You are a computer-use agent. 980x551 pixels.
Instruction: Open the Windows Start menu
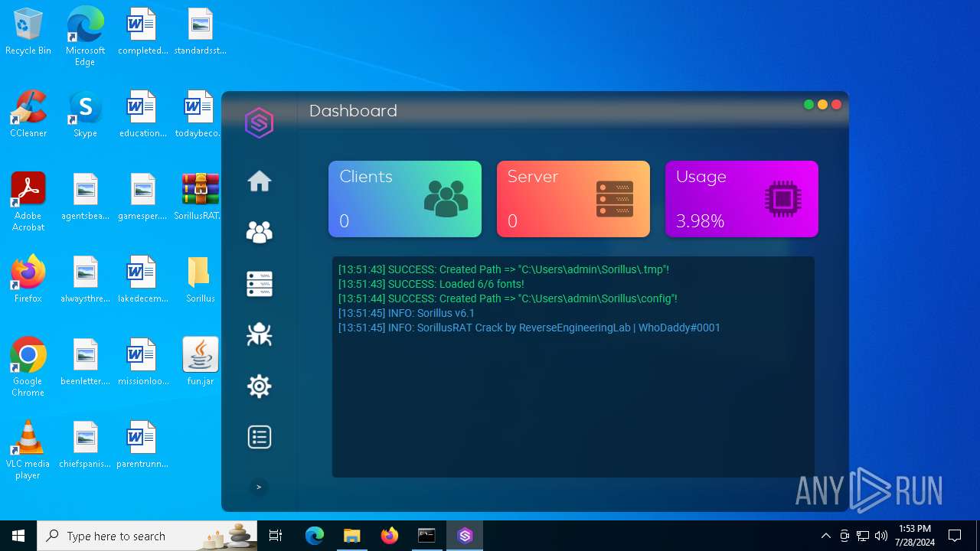coord(18,536)
